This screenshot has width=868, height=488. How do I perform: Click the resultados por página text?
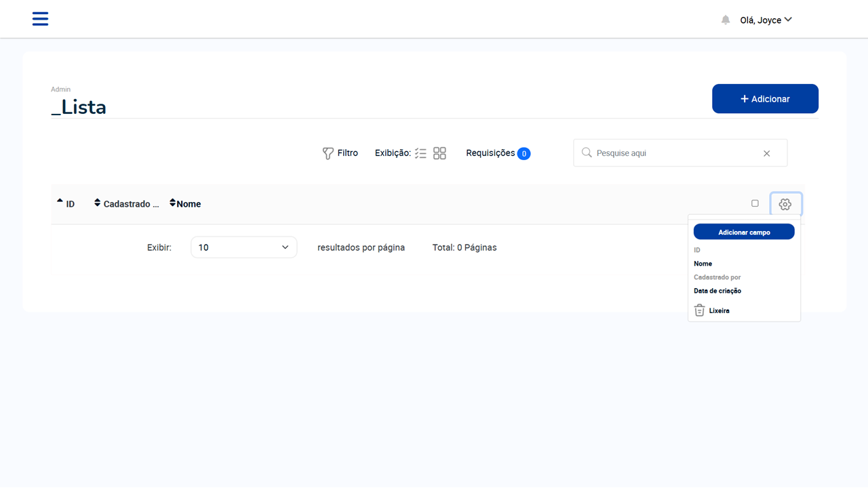(x=361, y=247)
